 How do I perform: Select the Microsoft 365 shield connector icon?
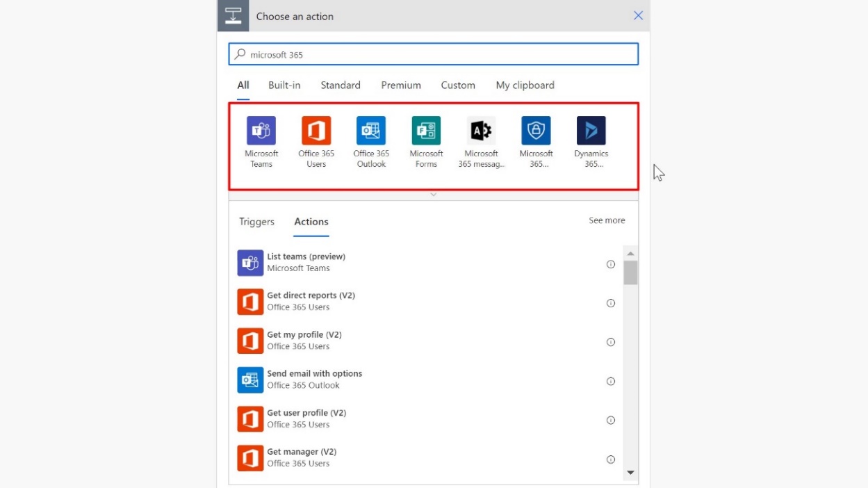(536, 131)
